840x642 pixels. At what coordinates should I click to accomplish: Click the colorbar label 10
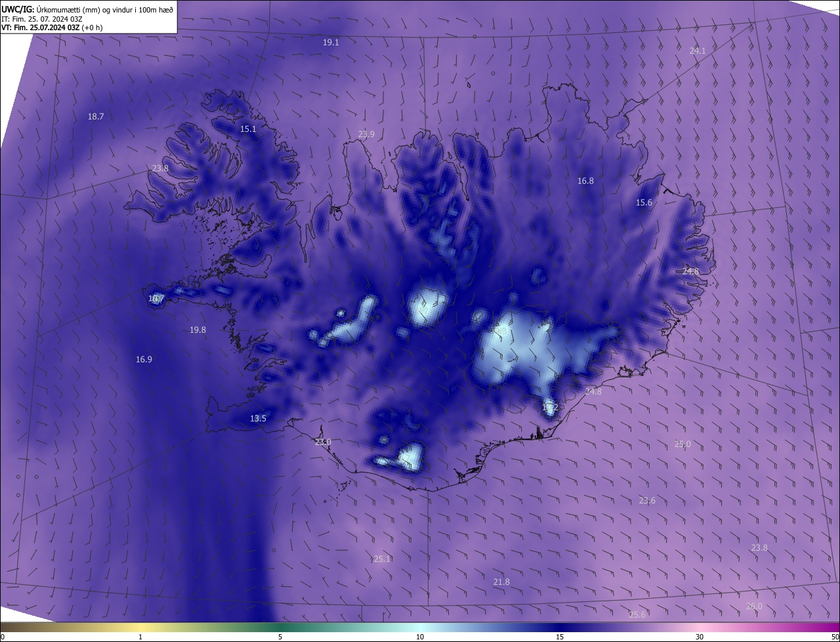point(420,637)
